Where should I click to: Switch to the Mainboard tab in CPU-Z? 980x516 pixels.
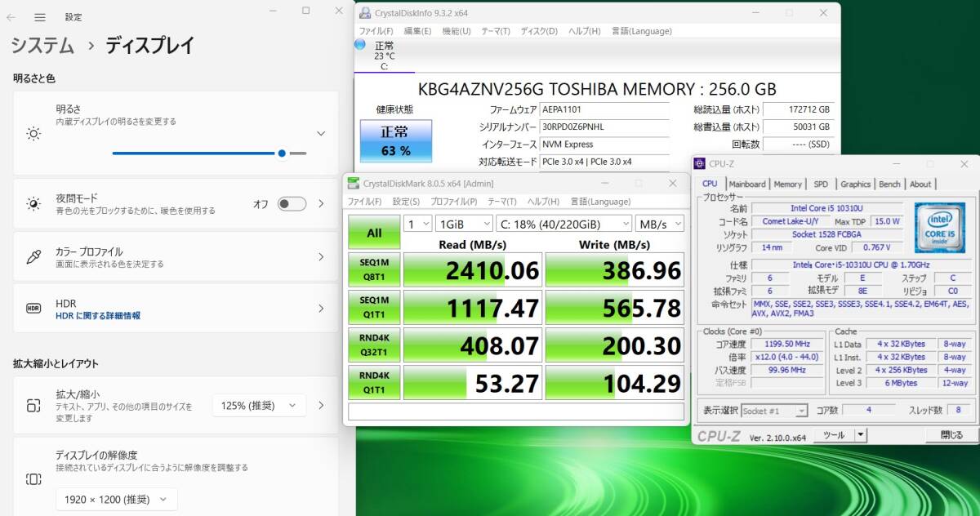(x=747, y=185)
